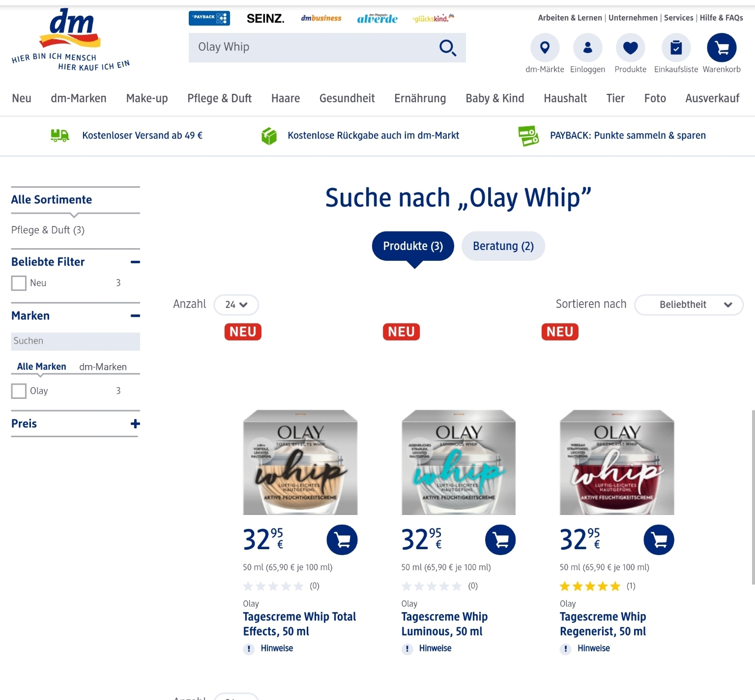Open Einkaufsliste clipboard icon
755x700 pixels.
coord(676,48)
